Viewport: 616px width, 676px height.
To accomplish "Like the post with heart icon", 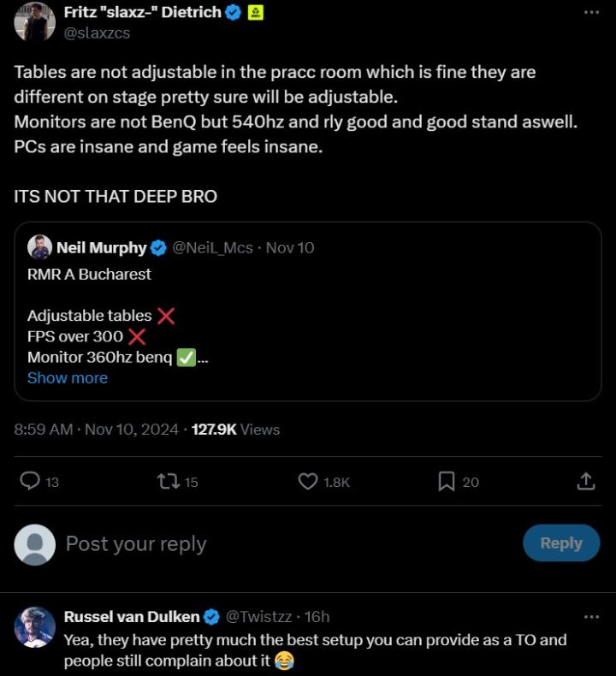I will pyautogui.click(x=308, y=482).
